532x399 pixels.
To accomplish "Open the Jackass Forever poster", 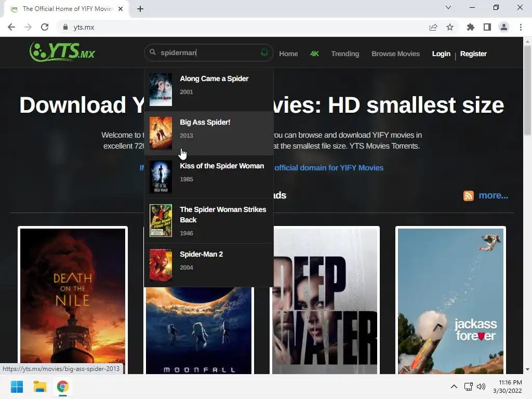I will [x=450, y=300].
